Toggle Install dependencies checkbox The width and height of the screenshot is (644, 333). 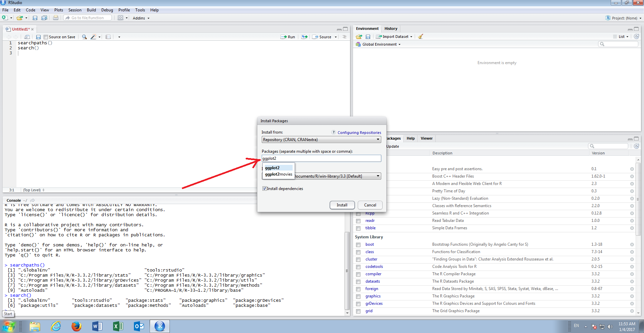click(x=264, y=189)
